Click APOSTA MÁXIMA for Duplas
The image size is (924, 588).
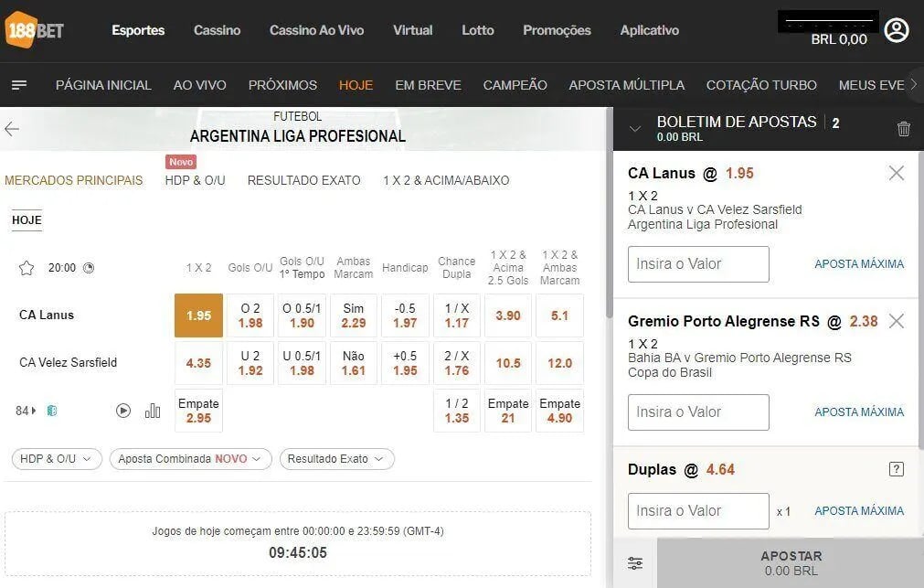coord(859,511)
